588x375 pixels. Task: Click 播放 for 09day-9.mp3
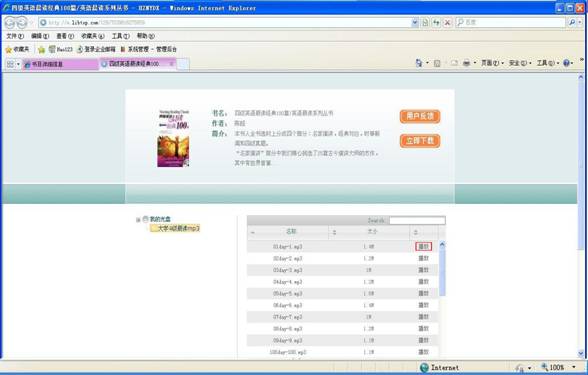click(423, 340)
